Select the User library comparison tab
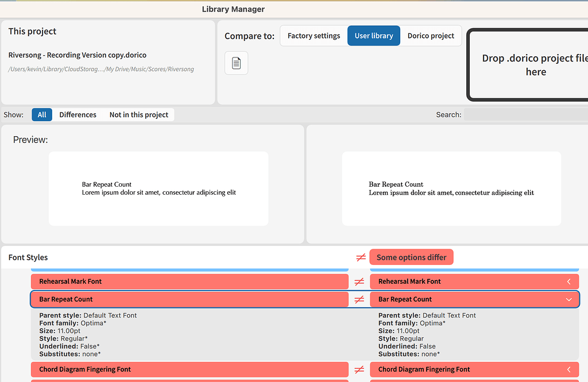The height and width of the screenshot is (382, 588). [373, 35]
